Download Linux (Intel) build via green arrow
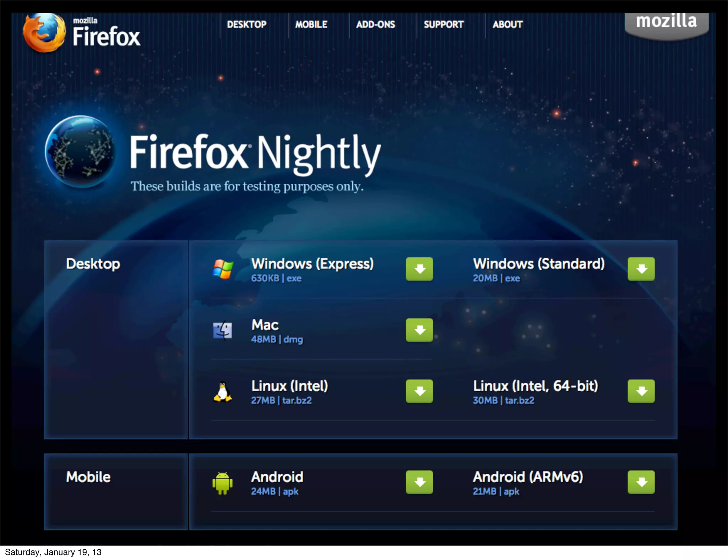 (419, 391)
